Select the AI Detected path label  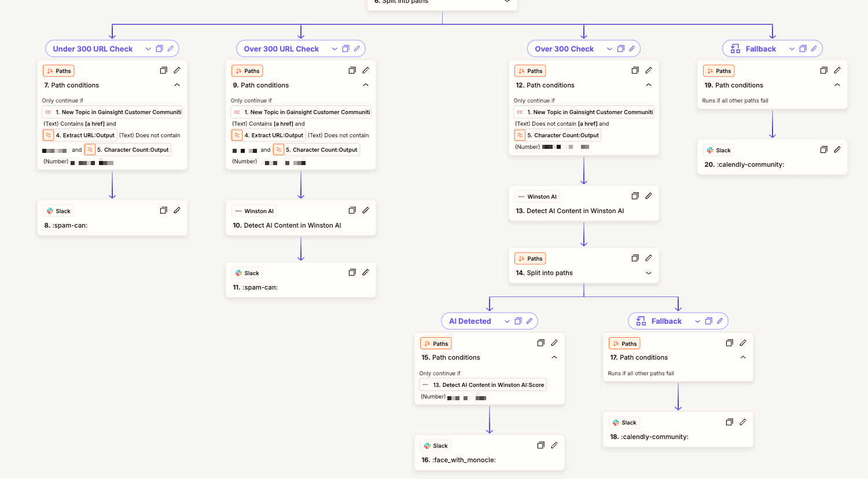point(470,321)
